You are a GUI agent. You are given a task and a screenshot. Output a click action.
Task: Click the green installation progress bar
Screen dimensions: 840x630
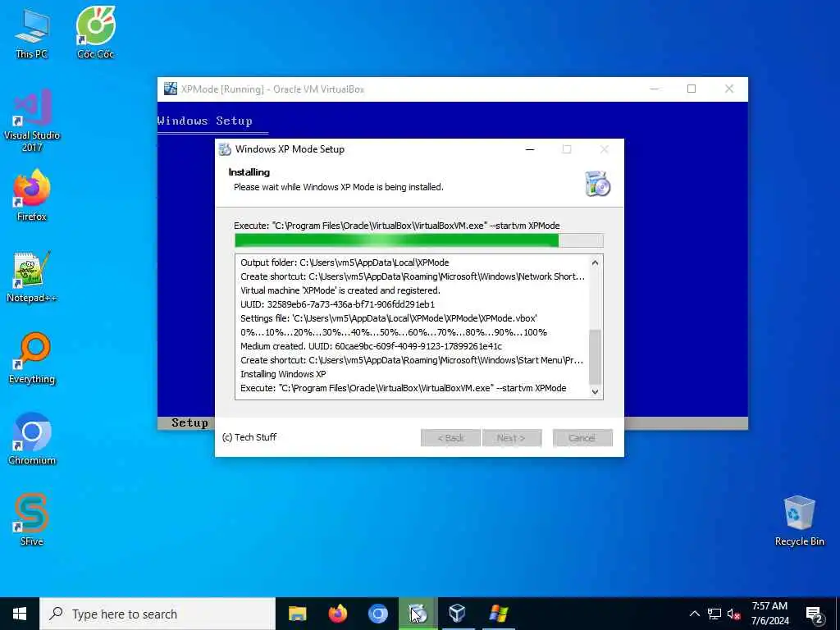(419, 240)
